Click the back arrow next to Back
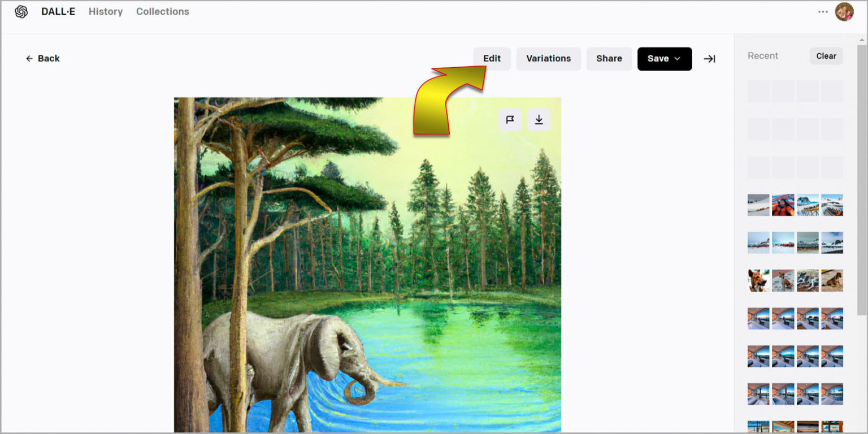The height and width of the screenshot is (434, 868). [x=29, y=58]
